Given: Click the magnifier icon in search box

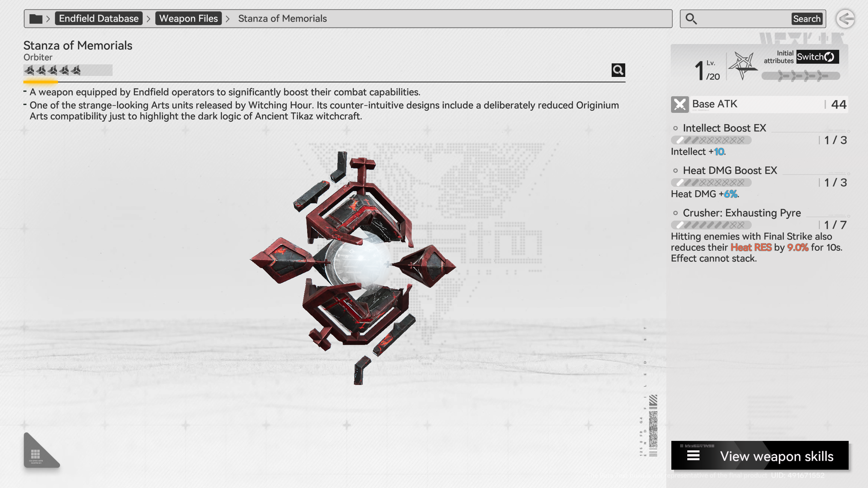Looking at the screenshot, I should tap(691, 19).
